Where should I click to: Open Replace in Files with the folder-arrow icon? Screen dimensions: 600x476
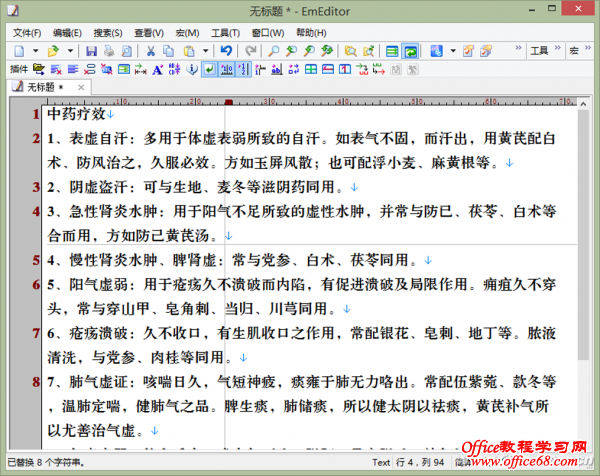(368, 51)
